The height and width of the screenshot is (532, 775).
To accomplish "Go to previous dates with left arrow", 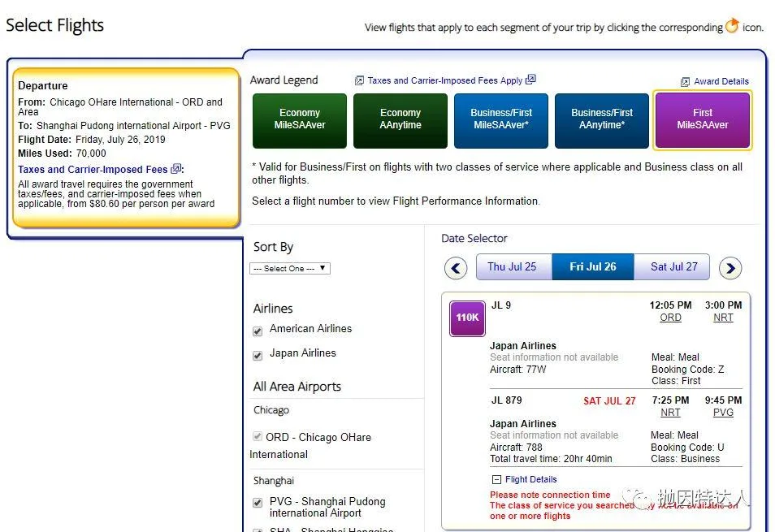I will pos(456,268).
